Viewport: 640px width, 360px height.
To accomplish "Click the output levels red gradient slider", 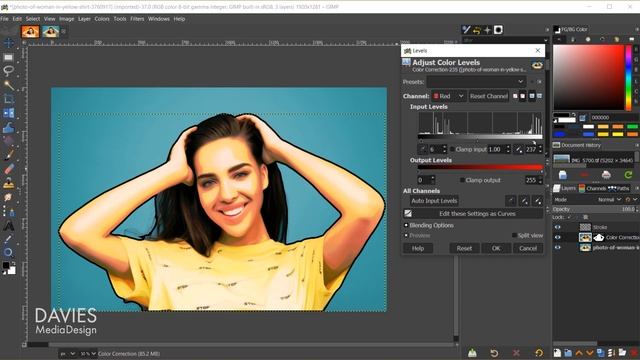I will (480, 168).
